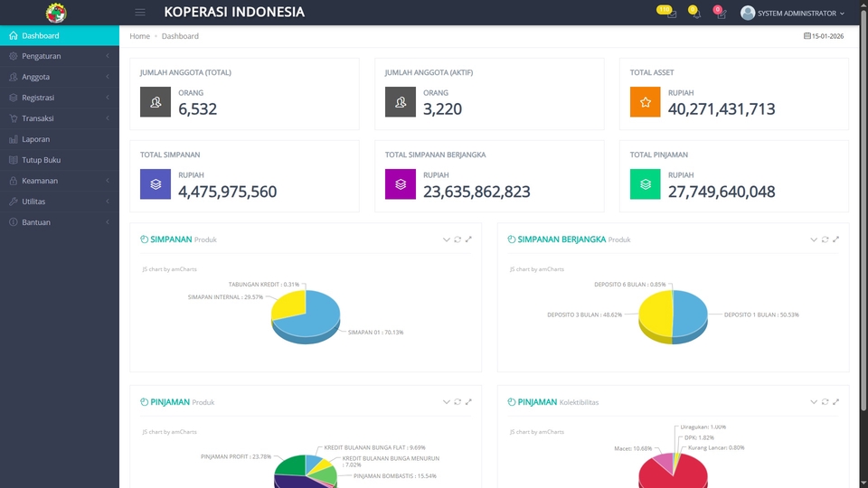
Task: Click the Koperasi logo in top-left
Action: pos(56,13)
